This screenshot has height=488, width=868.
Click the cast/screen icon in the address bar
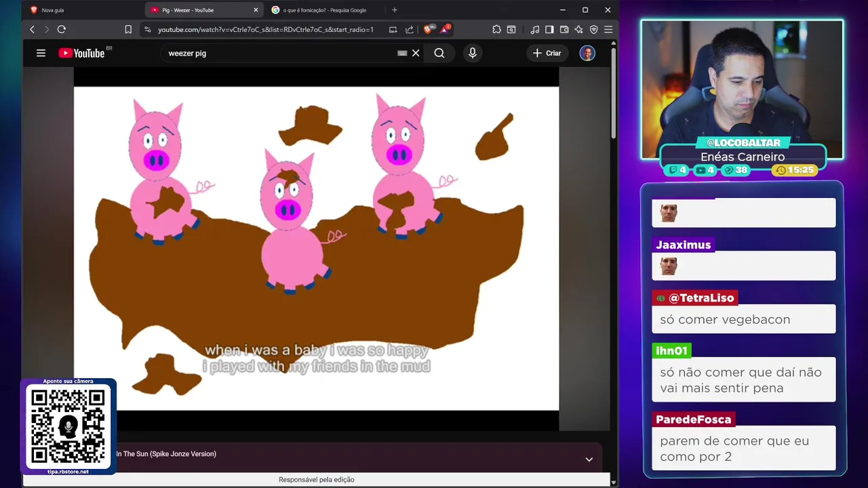393,30
